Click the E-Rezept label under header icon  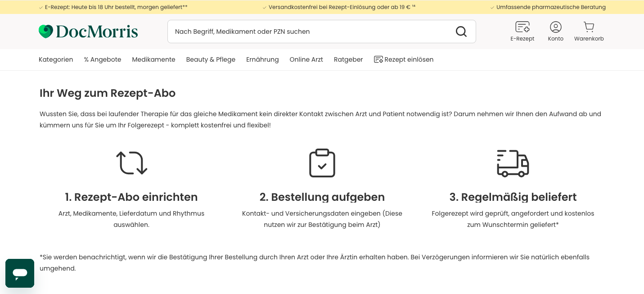[x=522, y=39]
